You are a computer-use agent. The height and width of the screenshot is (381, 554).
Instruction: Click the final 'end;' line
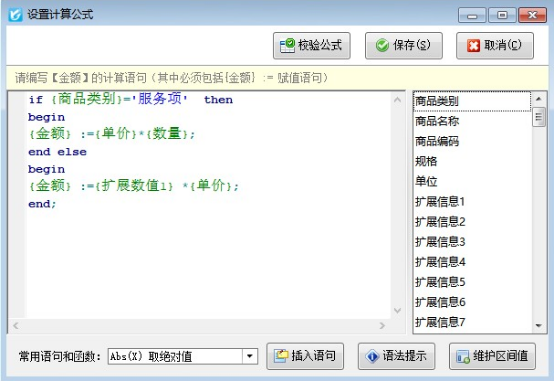tap(42, 204)
